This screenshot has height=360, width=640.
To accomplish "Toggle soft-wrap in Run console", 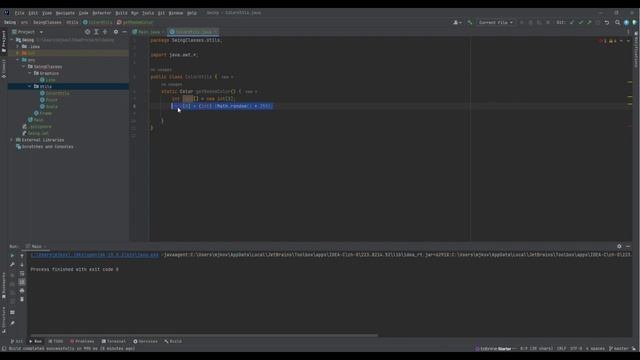I will 22,273.
